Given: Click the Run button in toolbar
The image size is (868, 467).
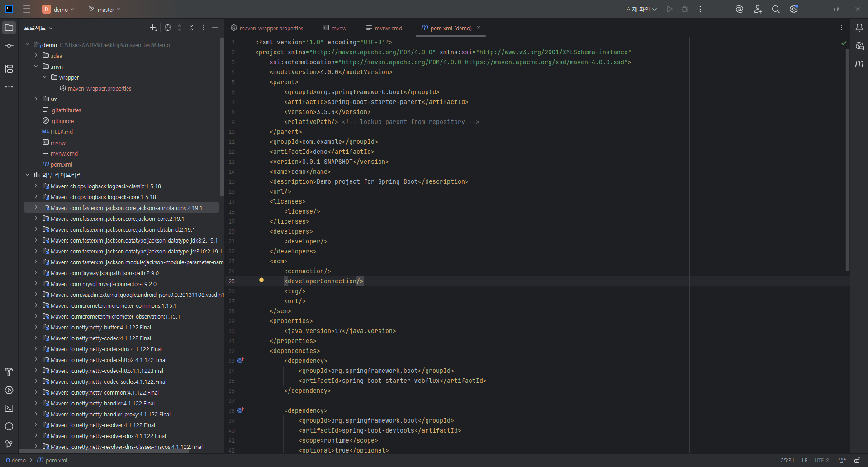Looking at the screenshot, I should pos(669,9).
